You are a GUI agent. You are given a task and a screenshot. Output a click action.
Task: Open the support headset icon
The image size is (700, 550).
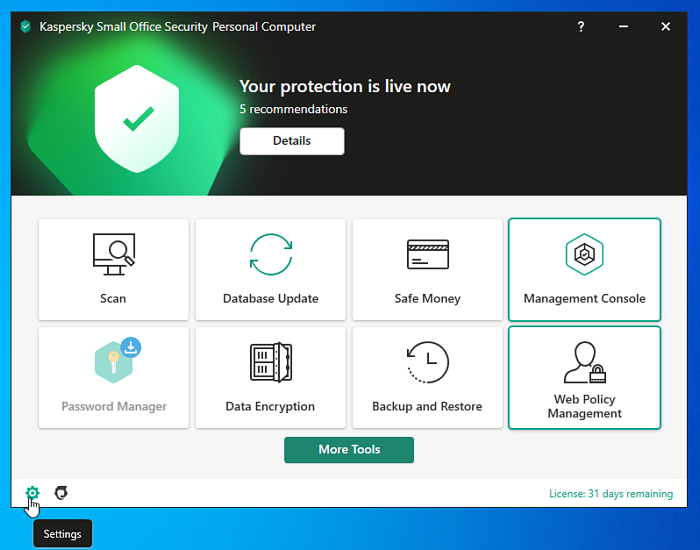tap(61, 493)
